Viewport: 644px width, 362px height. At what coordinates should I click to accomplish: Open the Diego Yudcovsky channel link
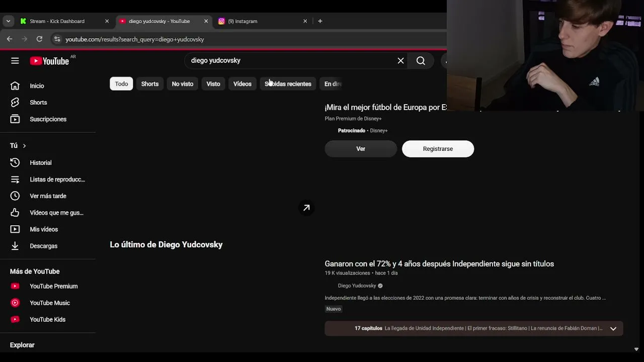pos(357,286)
